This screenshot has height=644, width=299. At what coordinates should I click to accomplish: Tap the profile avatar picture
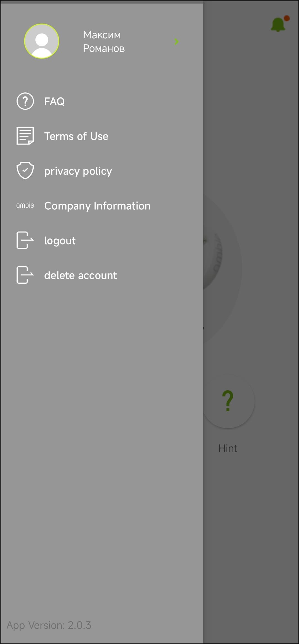[x=42, y=41]
